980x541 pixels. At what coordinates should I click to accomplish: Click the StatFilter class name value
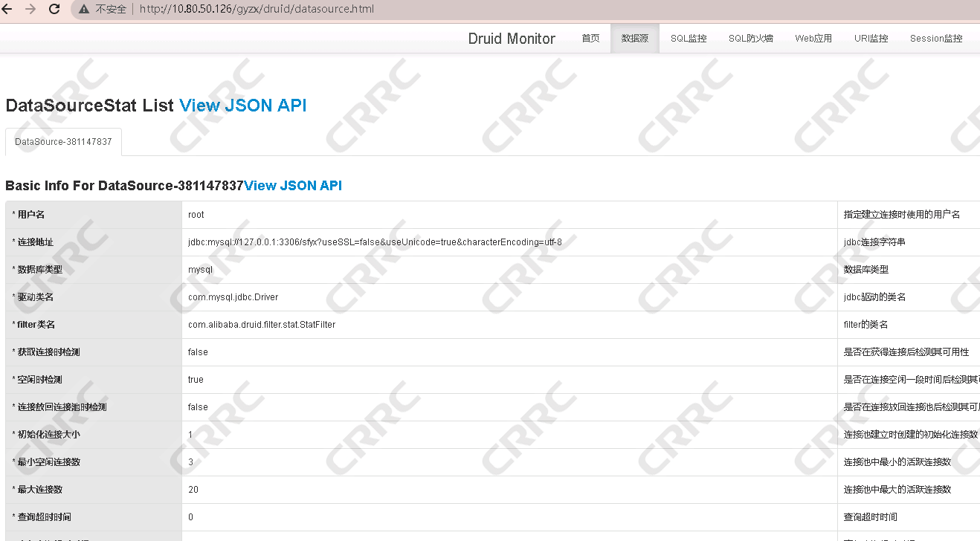click(262, 325)
